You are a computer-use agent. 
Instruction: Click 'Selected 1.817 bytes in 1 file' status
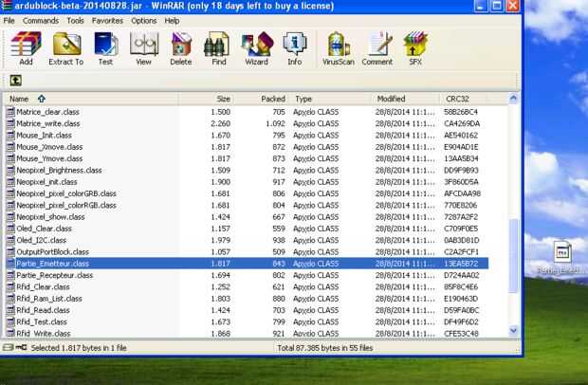pyautogui.click(x=79, y=348)
